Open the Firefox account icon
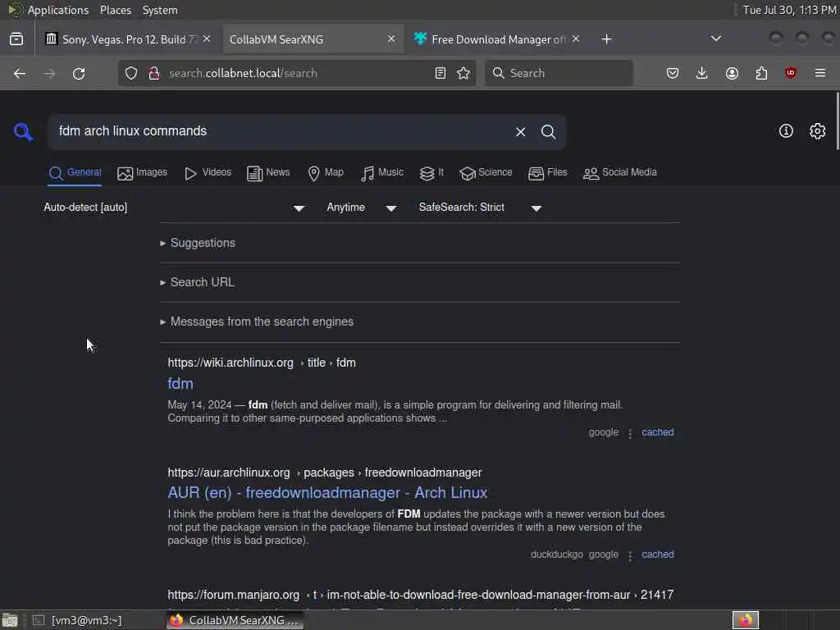Image resolution: width=840 pixels, height=630 pixels. [x=732, y=73]
